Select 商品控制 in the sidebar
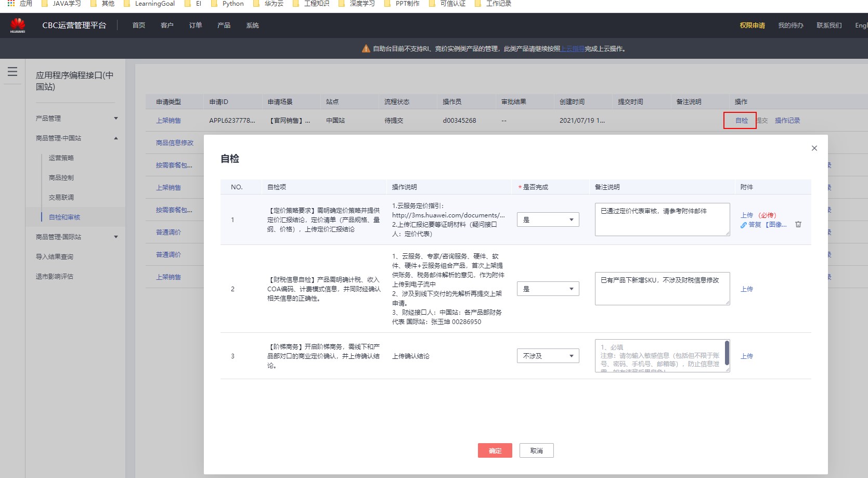 click(61, 178)
